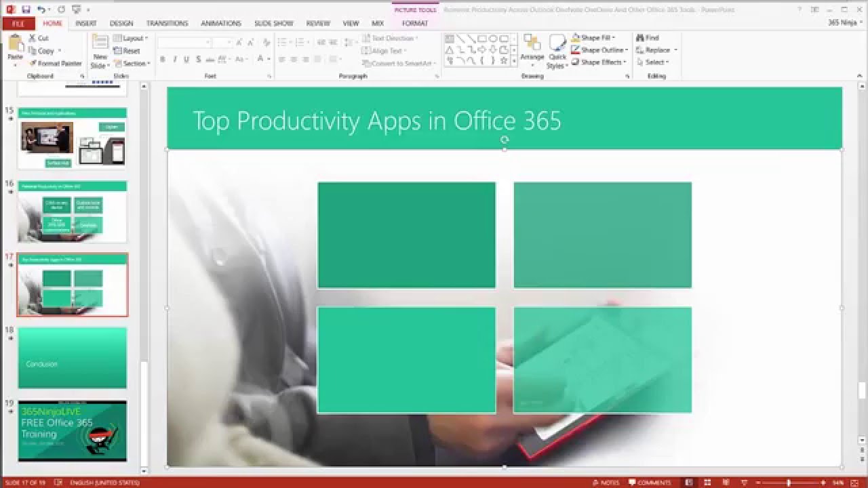The width and height of the screenshot is (868, 488).
Task: Click the Undo arrow icon
Action: 41,9
